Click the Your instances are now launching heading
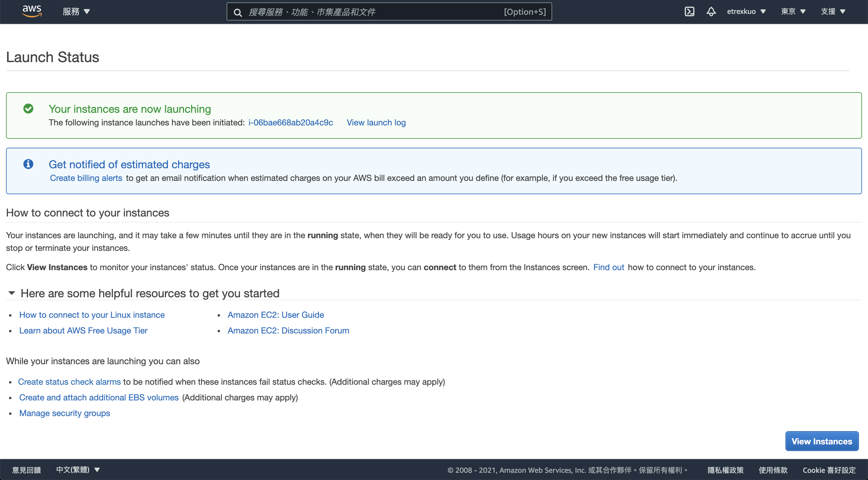 130,109
